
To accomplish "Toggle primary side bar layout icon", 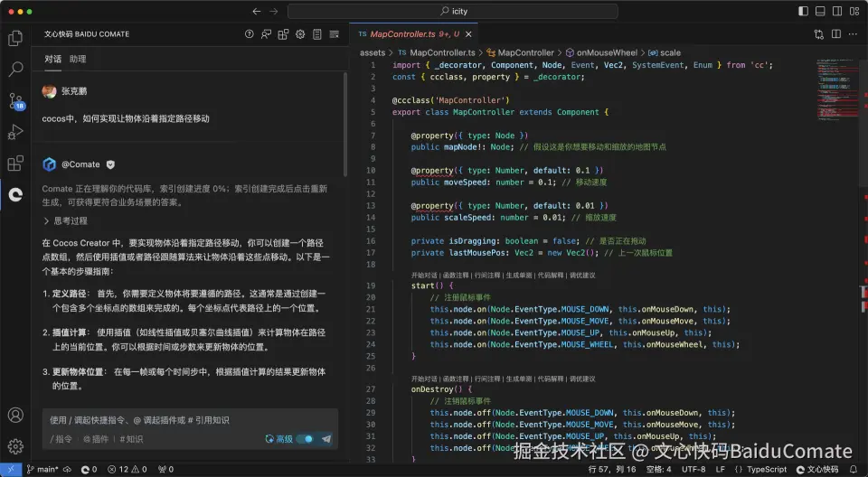I will coord(803,11).
